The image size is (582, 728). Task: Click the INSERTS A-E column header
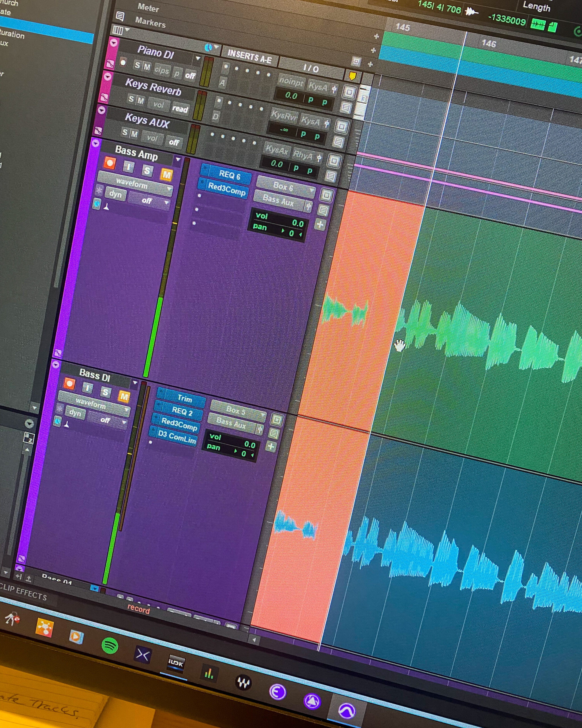point(250,56)
